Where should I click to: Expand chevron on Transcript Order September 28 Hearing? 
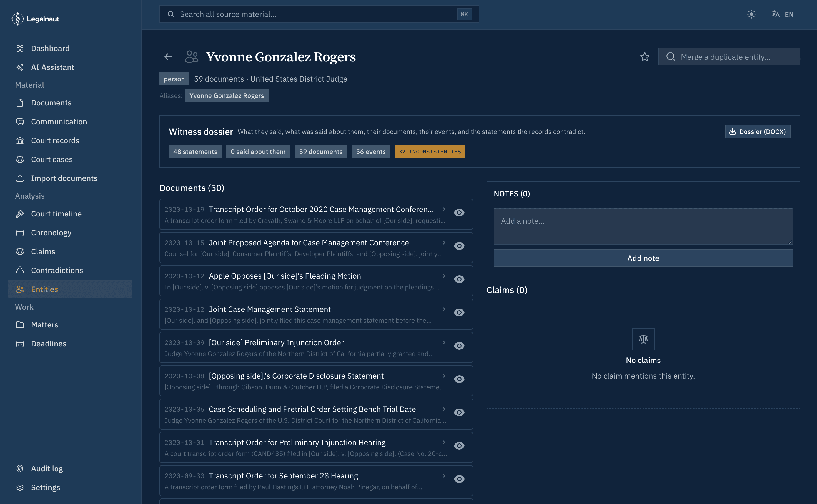pos(444,476)
